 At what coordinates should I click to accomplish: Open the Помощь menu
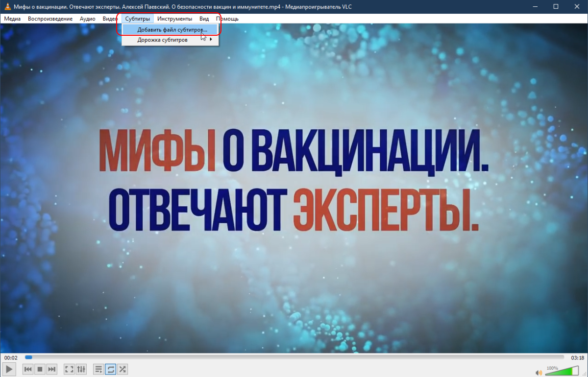coord(227,19)
